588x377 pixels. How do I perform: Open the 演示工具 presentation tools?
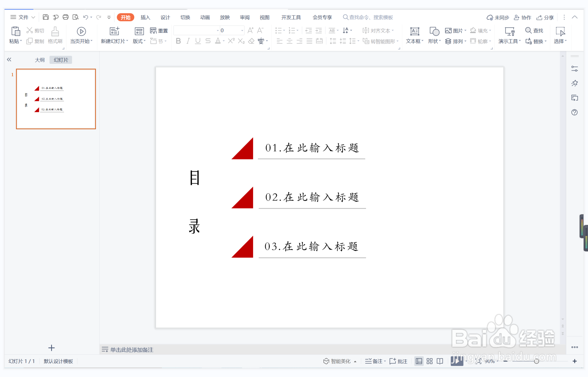(509, 36)
